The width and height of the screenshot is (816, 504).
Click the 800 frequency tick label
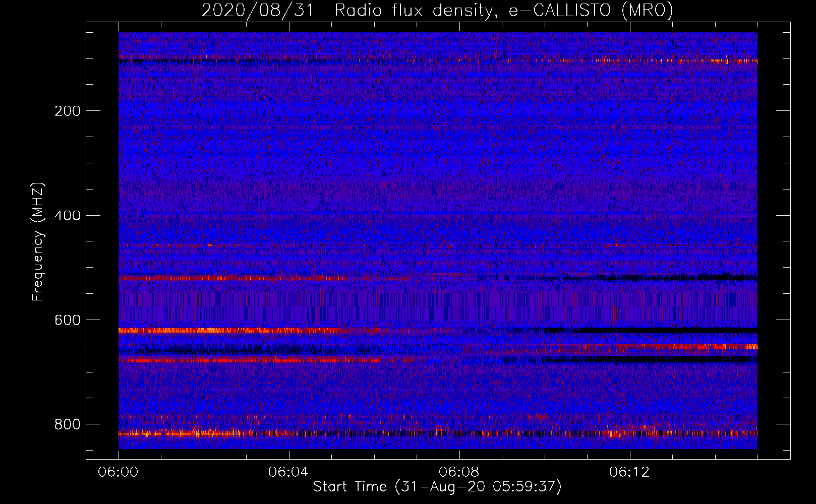(68, 425)
